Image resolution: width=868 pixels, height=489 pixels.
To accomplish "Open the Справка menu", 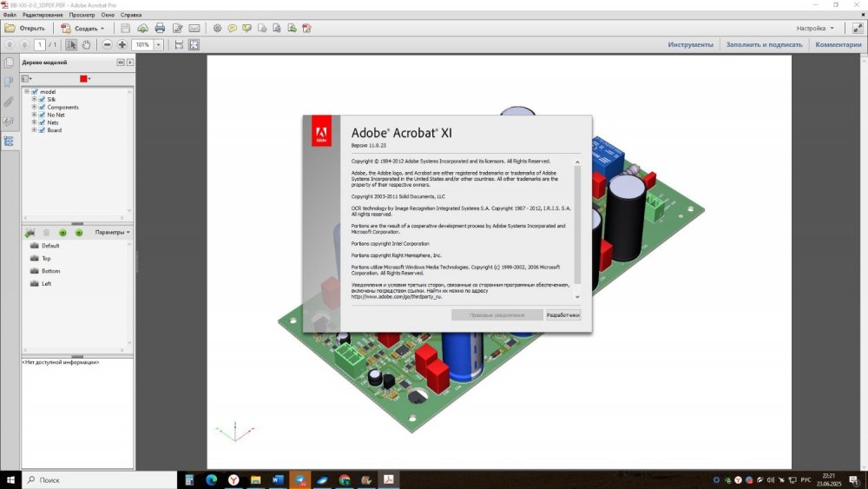I will [x=131, y=15].
